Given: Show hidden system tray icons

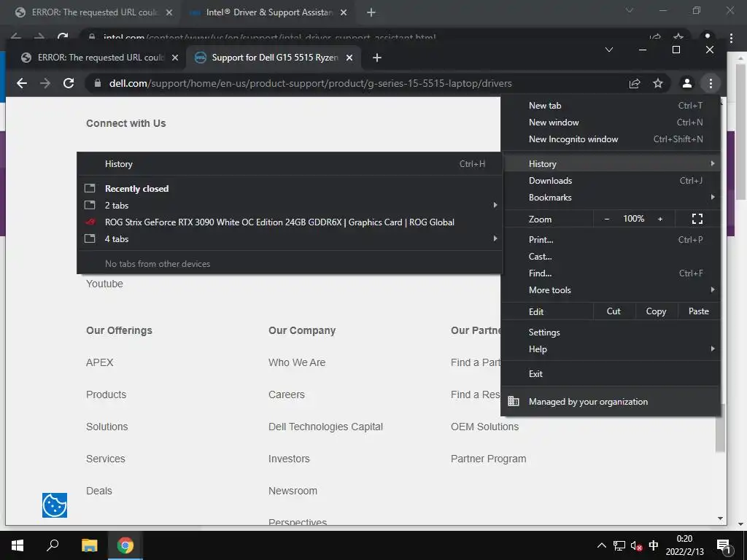Looking at the screenshot, I should pyautogui.click(x=602, y=545).
